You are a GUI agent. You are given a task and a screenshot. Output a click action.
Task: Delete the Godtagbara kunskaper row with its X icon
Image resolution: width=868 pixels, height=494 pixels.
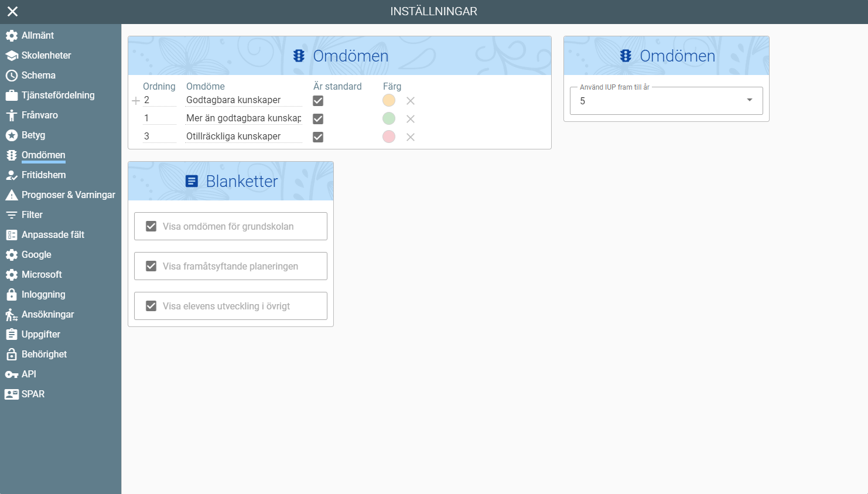point(411,101)
